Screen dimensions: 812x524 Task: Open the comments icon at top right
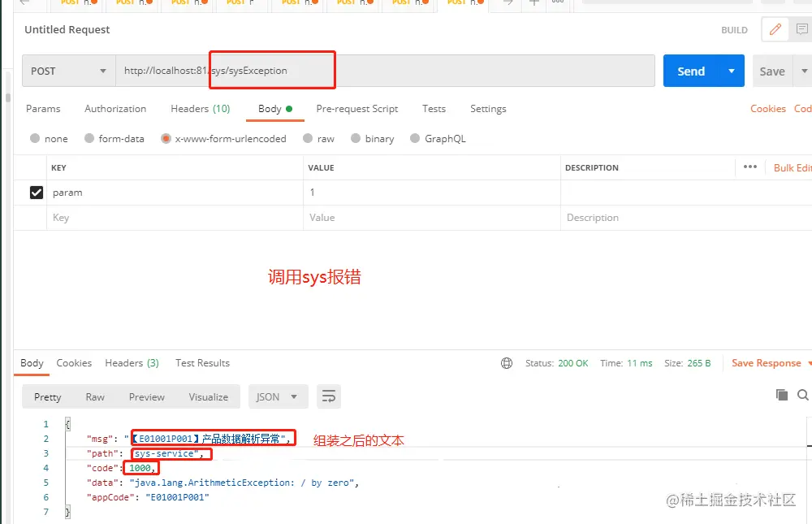[x=801, y=29]
